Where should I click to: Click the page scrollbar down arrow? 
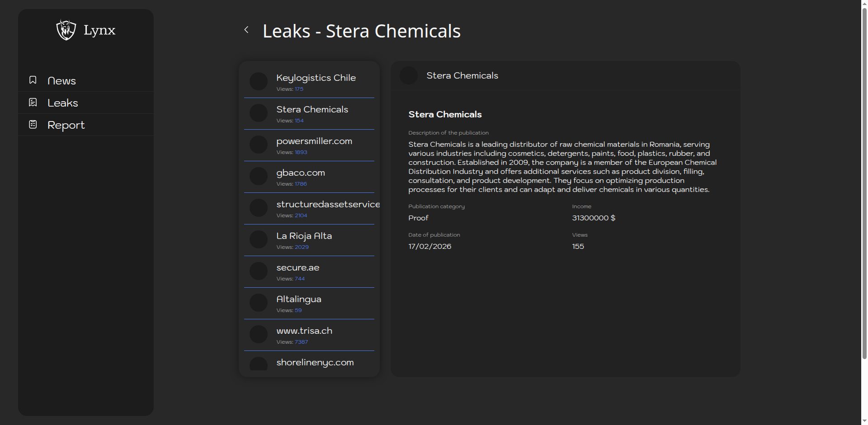(x=864, y=421)
